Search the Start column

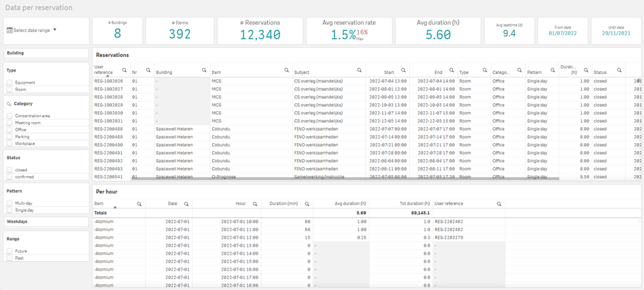pos(403,70)
